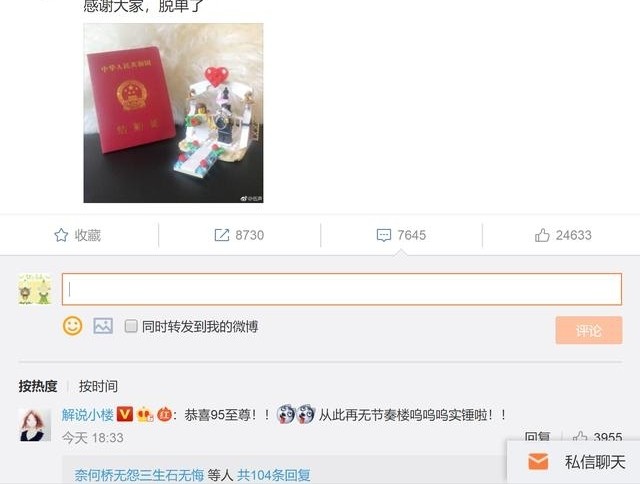Screen dimensions: 640x484
Task: Open the emoji smiley picker
Action: click(x=73, y=326)
